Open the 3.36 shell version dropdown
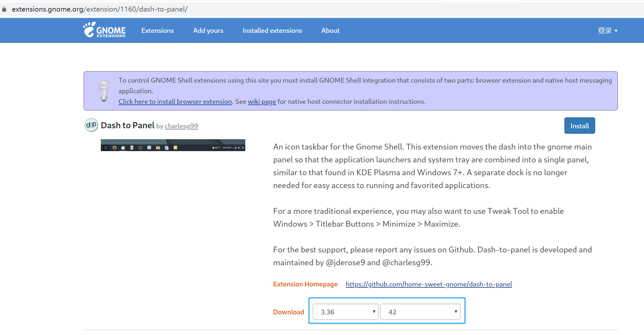Viewport: 644px width, 335px height. pyautogui.click(x=345, y=312)
